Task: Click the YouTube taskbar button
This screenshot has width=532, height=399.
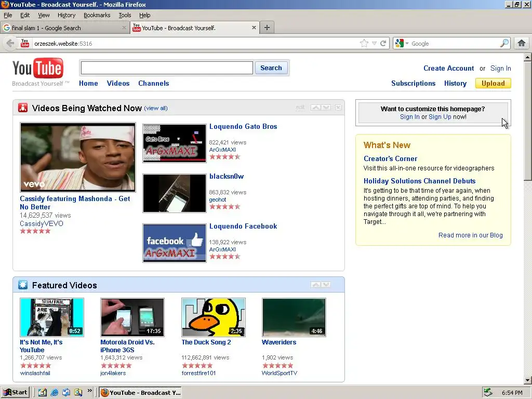Action: click(x=141, y=393)
